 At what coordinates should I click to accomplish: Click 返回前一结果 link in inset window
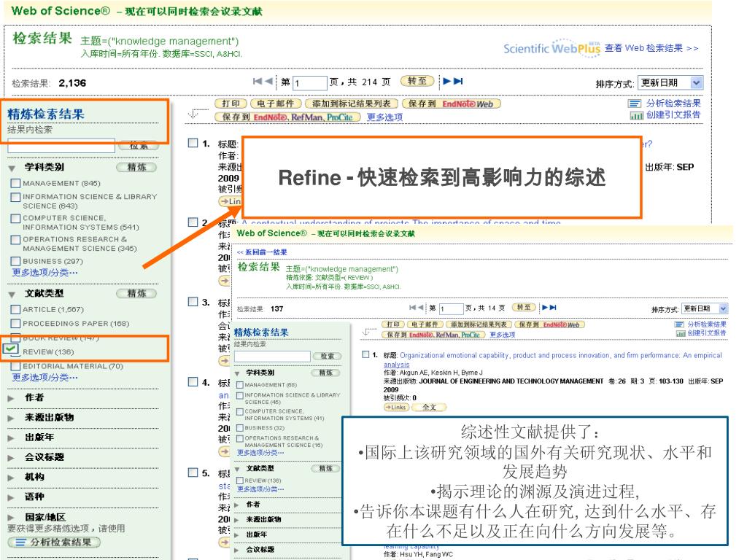coord(262,252)
